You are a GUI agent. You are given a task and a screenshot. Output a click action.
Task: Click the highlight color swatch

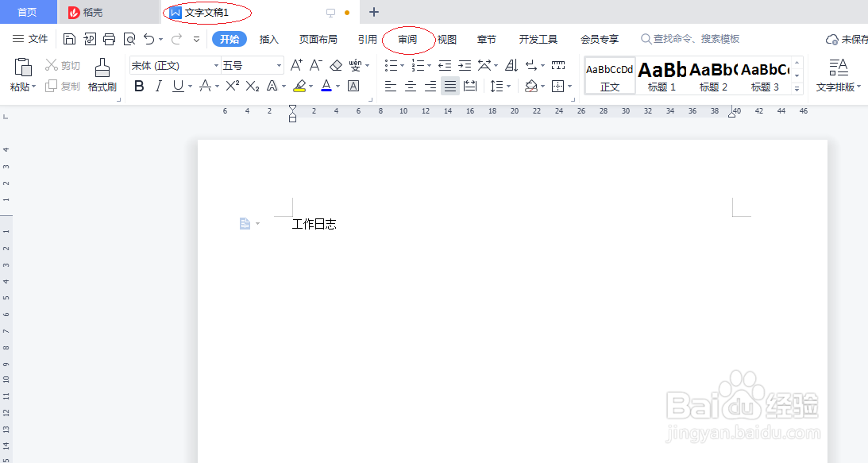coord(299,86)
